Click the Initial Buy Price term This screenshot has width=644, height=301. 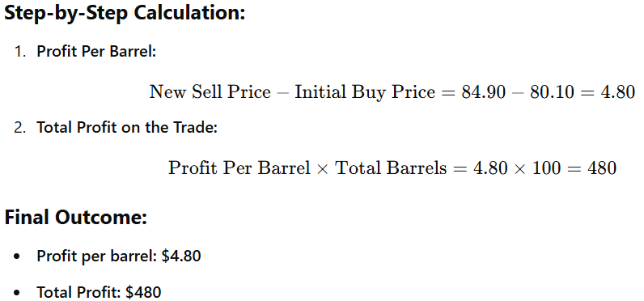(365, 92)
